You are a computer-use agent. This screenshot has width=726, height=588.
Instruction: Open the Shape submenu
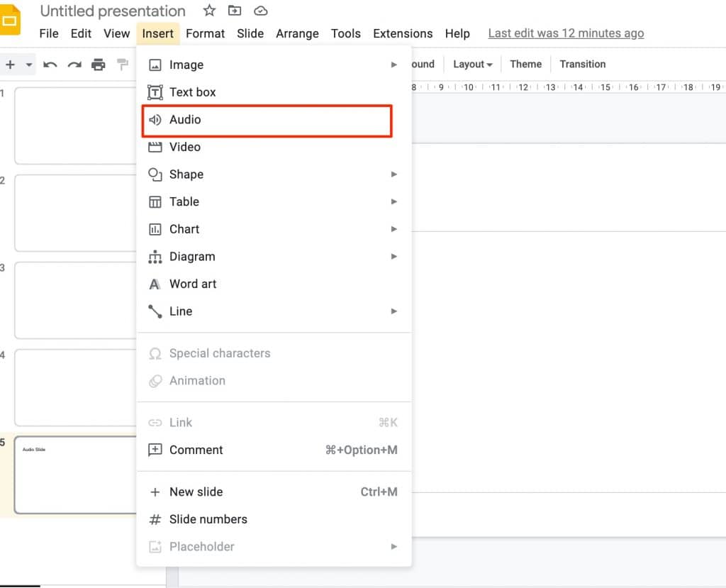pos(274,174)
